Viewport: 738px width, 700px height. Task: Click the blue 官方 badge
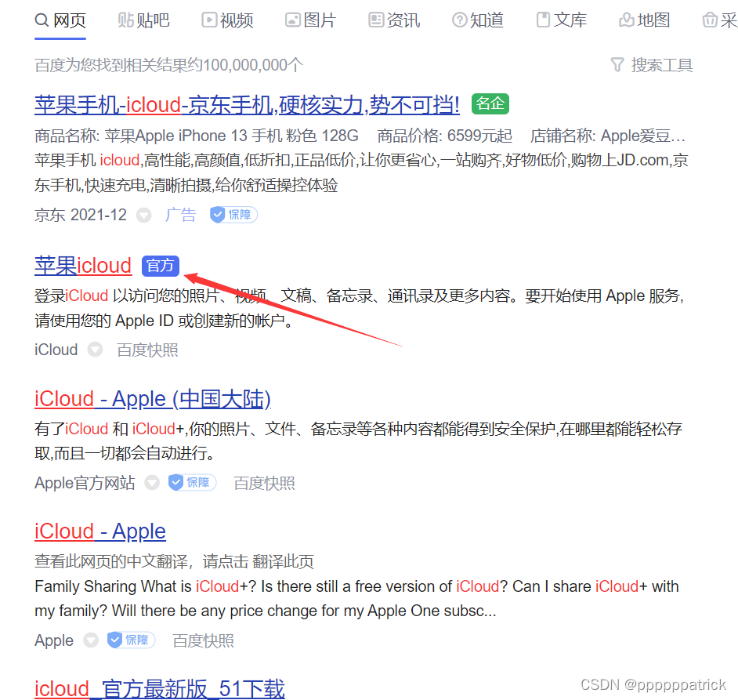click(x=161, y=267)
